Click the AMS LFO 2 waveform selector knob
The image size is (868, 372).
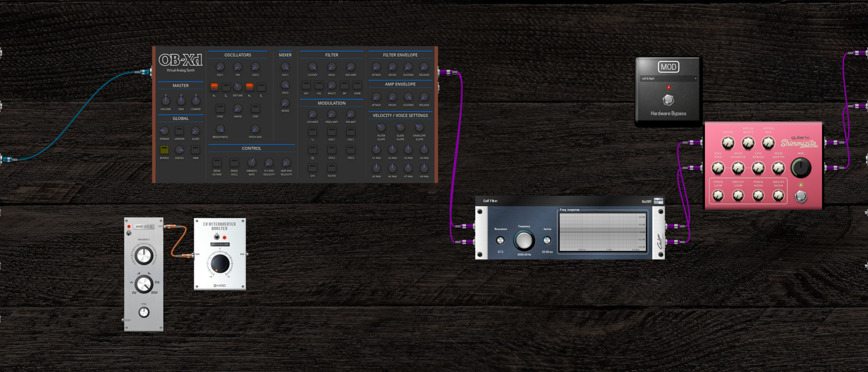[x=144, y=284]
